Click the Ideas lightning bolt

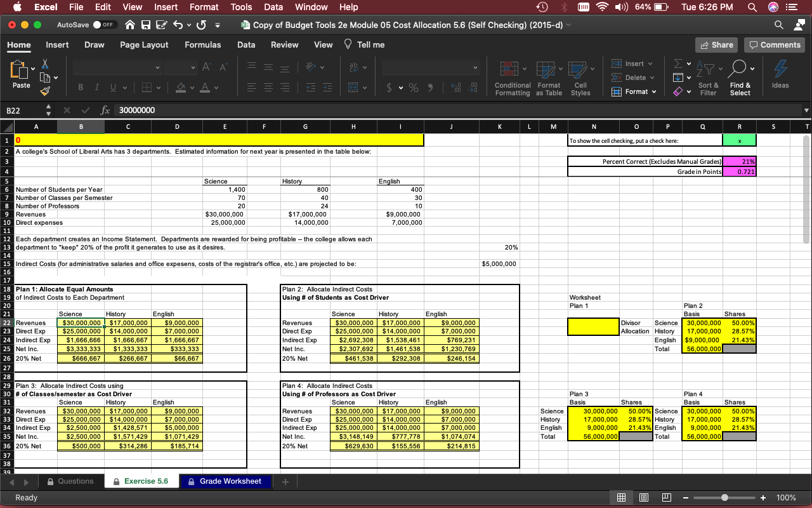[x=780, y=75]
